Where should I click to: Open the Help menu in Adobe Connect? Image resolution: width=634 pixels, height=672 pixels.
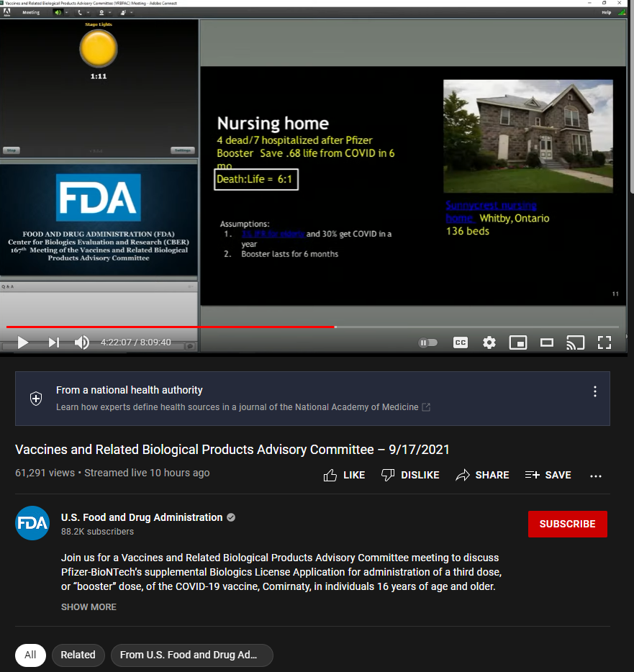606,12
